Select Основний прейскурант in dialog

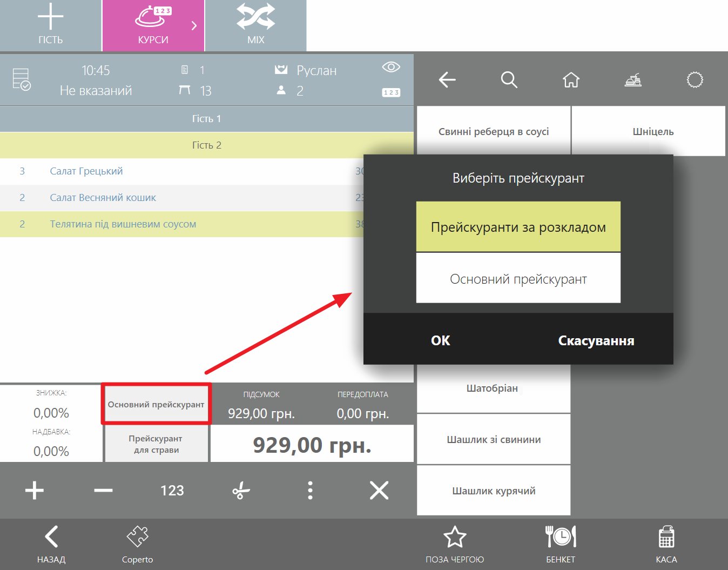coord(518,279)
